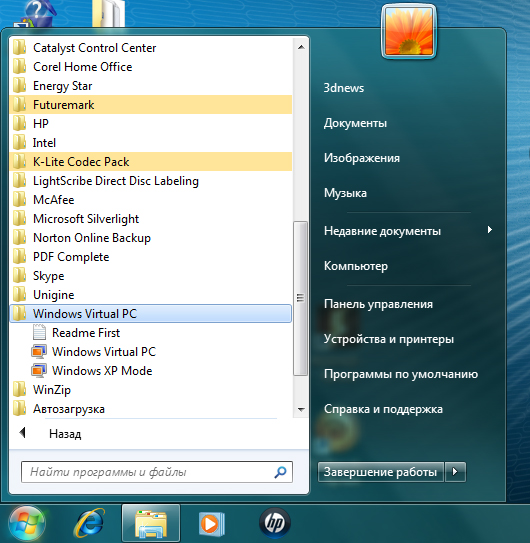Click the scrollbar down arrow
The height and width of the screenshot is (543, 530).
point(301,410)
